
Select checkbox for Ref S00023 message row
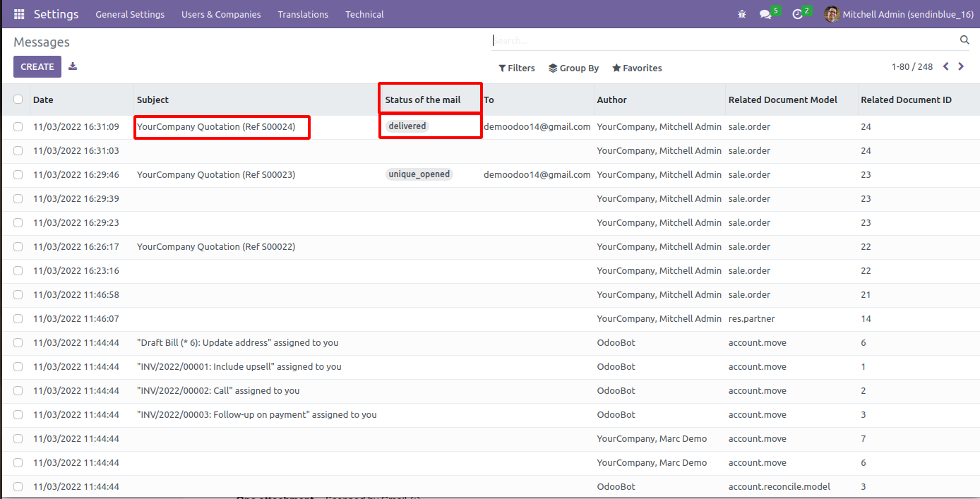click(18, 175)
